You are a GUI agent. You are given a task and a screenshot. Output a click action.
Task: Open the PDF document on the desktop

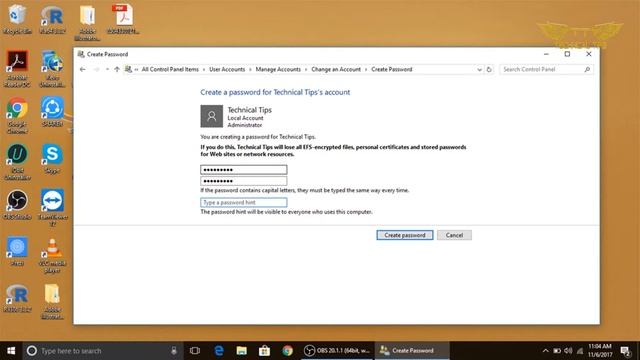pyautogui.click(x=123, y=19)
